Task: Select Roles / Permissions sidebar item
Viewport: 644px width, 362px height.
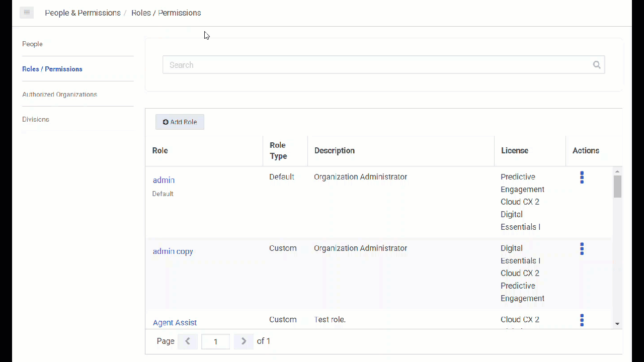Action: pos(52,69)
